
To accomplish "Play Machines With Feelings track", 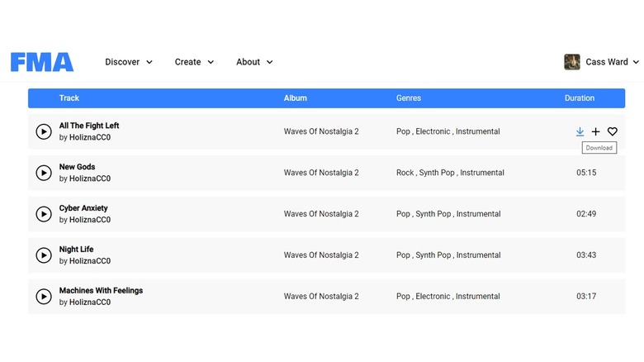I will coord(44,297).
